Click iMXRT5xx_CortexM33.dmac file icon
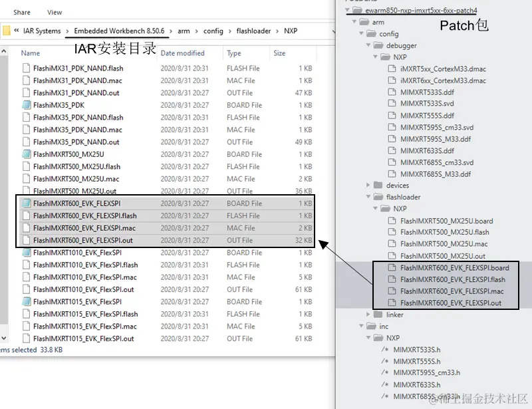This screenshot has height=409, width=532. (x=392, y=68)
